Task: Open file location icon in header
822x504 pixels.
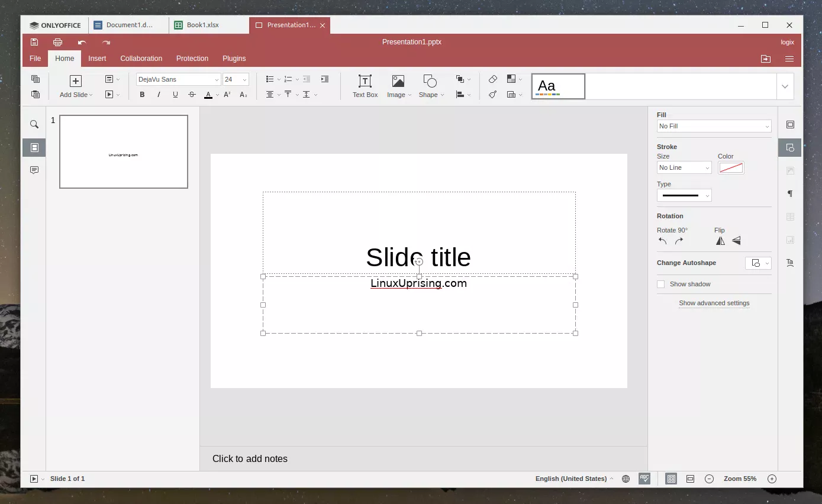Action: pos(766,59)
